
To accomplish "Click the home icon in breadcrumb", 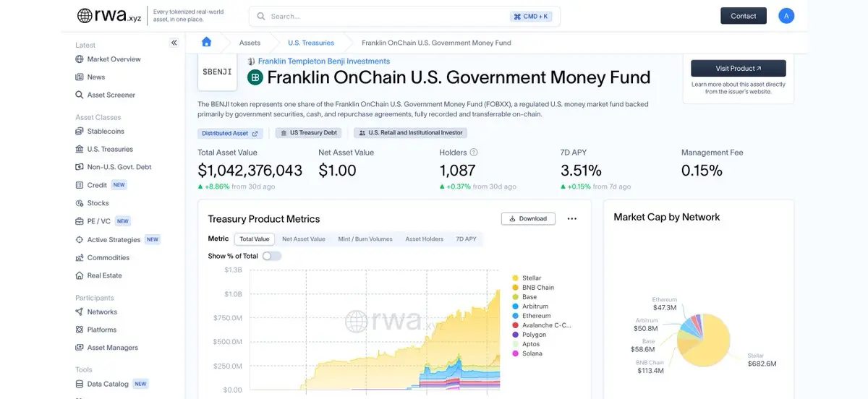I will [207, 42].
